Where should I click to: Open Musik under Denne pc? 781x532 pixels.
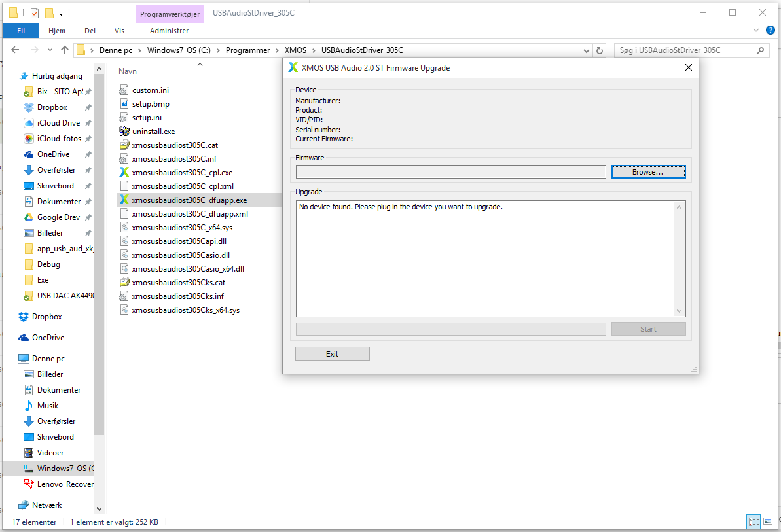coord(48,406)
